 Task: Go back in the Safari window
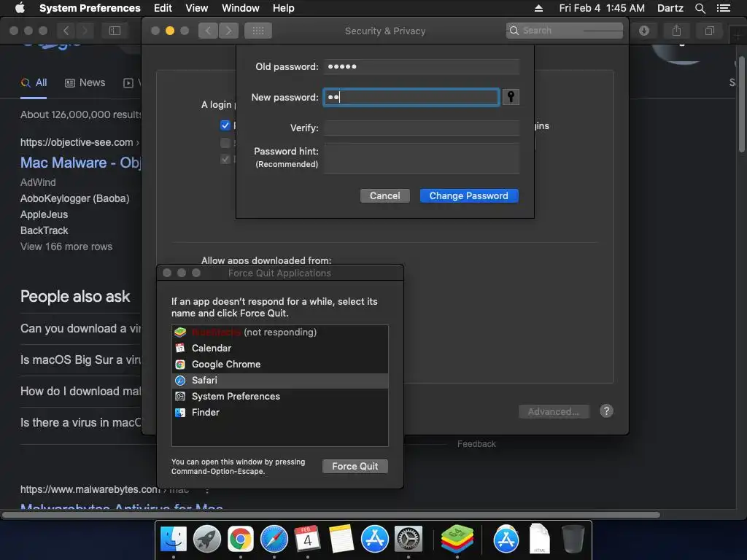coord(66,31)
